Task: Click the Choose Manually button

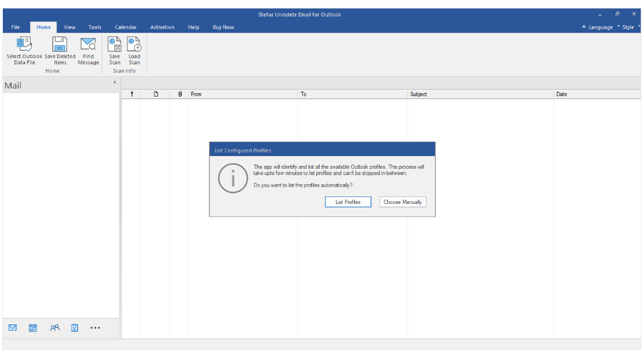Action: point(402,202)
